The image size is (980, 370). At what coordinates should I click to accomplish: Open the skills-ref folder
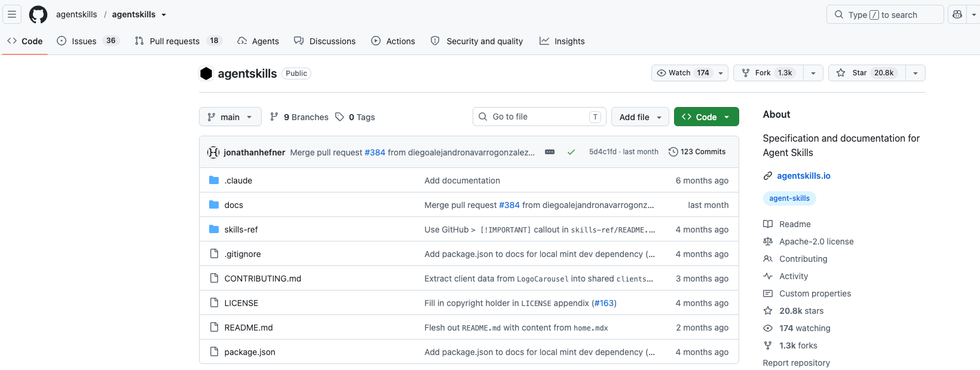[241, 230]
